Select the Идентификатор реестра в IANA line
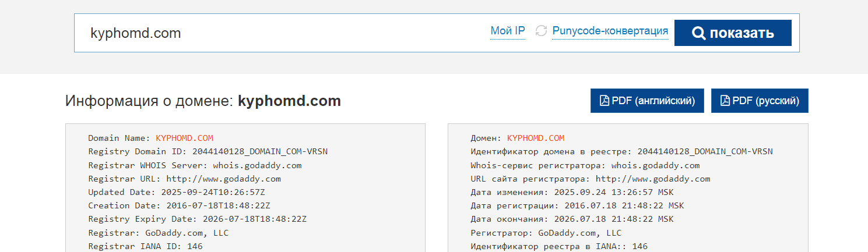 click(x=559, y=246)
